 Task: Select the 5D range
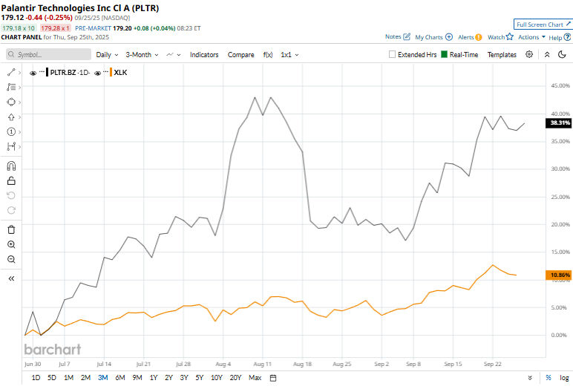click(x=52, y=378)
